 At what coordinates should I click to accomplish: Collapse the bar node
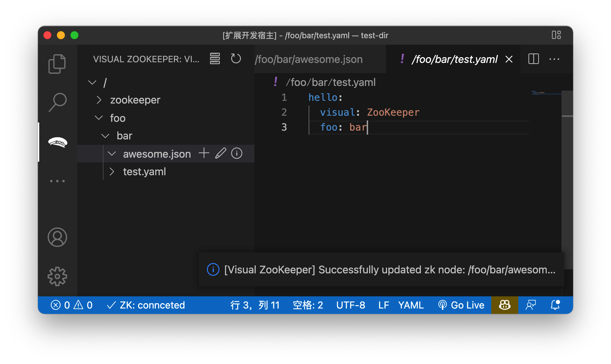105,136
